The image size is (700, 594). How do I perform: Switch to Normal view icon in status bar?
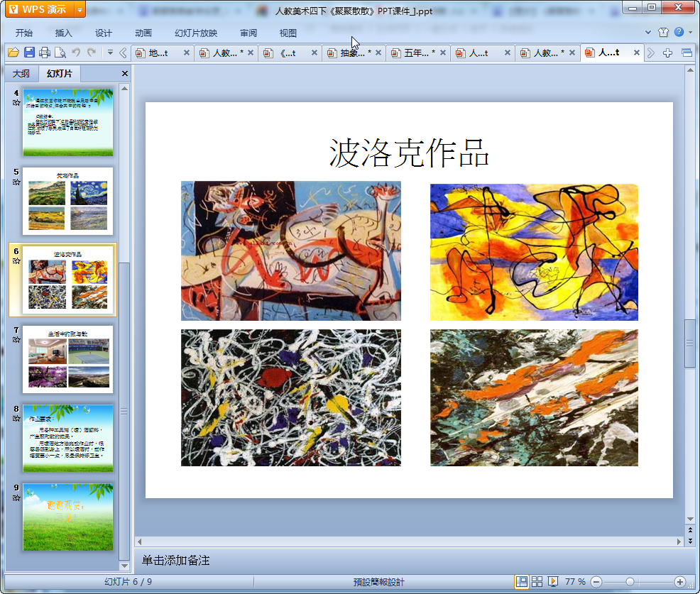tap(521, 581)
